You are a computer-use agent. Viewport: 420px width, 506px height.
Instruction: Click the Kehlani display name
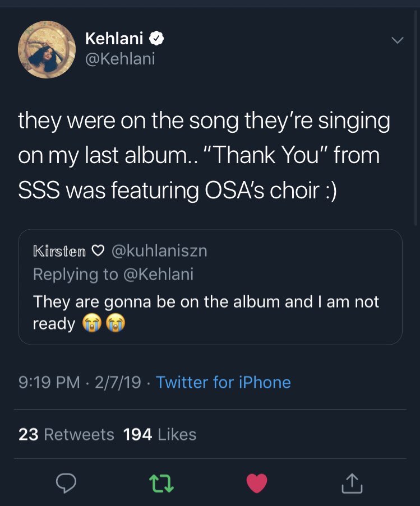(114, 39)
